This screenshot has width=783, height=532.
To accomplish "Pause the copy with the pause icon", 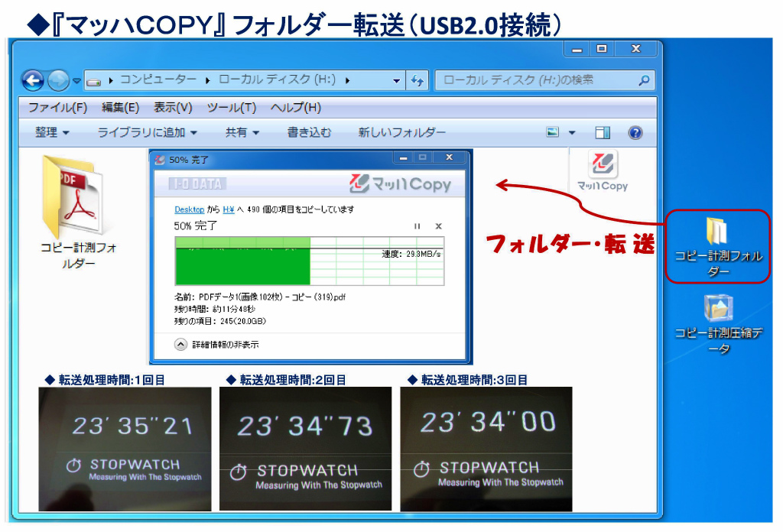I will point(417,226).
